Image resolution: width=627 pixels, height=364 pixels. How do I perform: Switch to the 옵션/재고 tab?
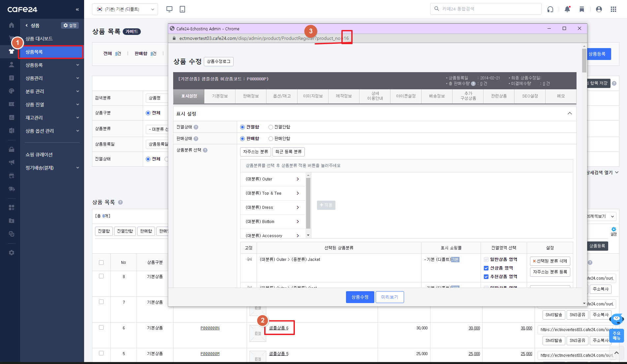[282, 96]
